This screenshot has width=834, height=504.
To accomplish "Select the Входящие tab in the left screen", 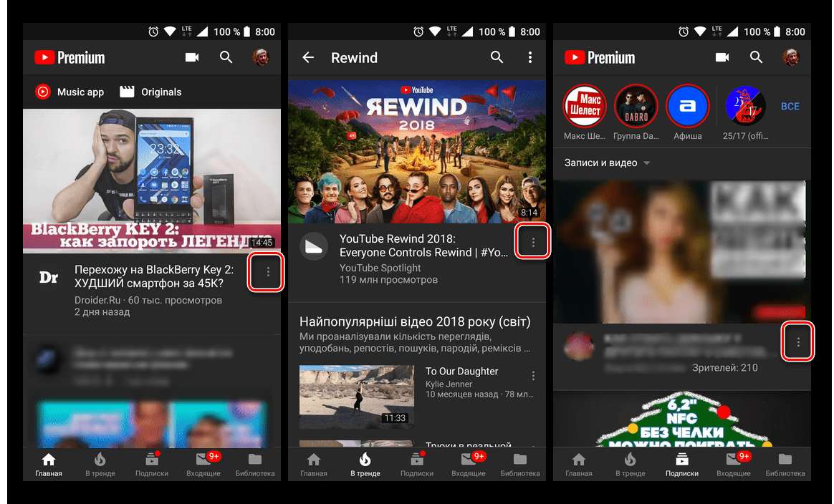I will click(203, 464).
